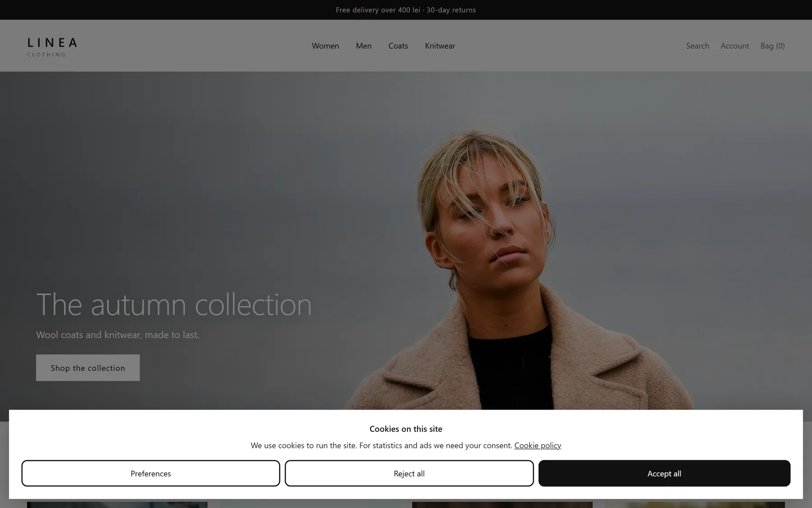Click Shop the collection button
The height and width of the screenshot is (508, 812).
click(88, 368)
